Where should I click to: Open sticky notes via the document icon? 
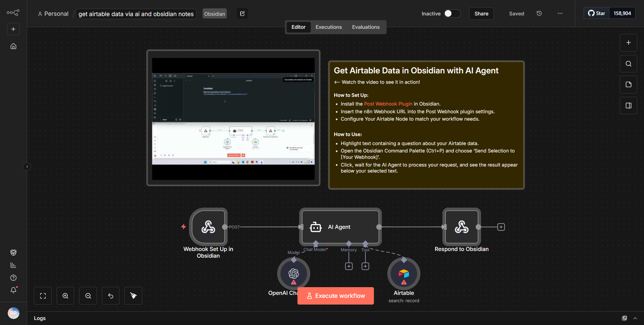click(x=628, y=84)
